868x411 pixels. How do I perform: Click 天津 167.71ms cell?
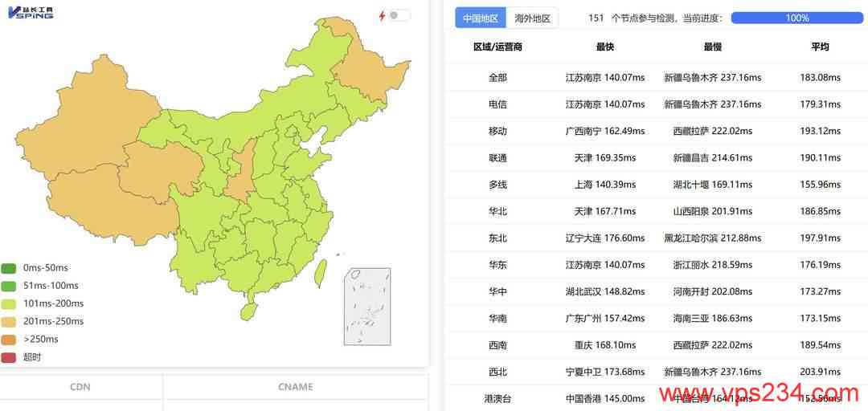[605, 211]
